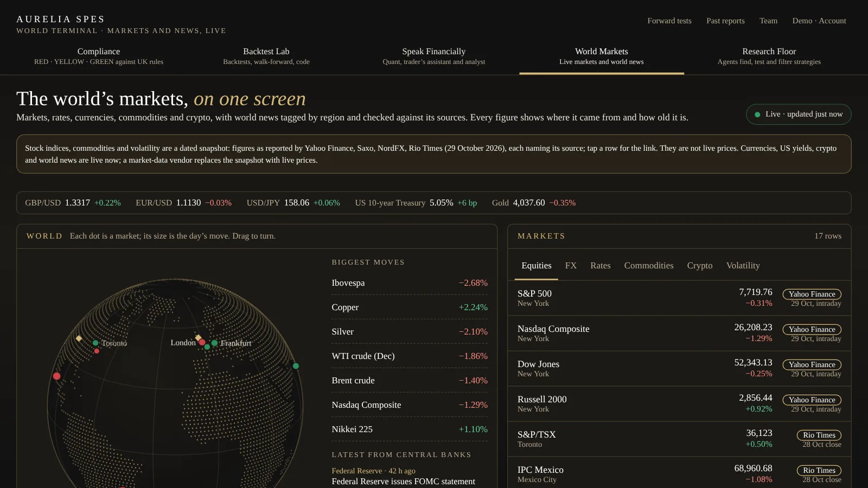The width and height of the screenshot is (868, 488).
Task: Click Yahoo Finance badge in Russell 2000 row
Action: pyautogui.click(x=812, y=400)
